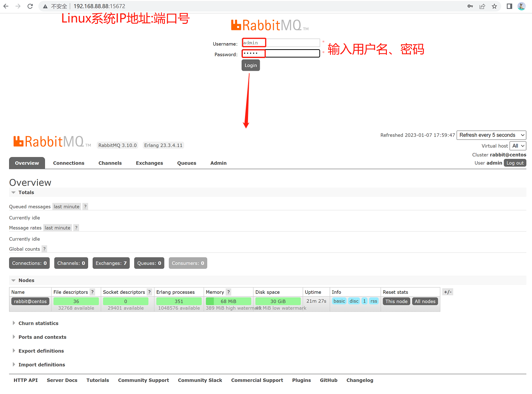Screen dimensions: 532x394
Task: Click the share page icon
Action: coord(482,6)
